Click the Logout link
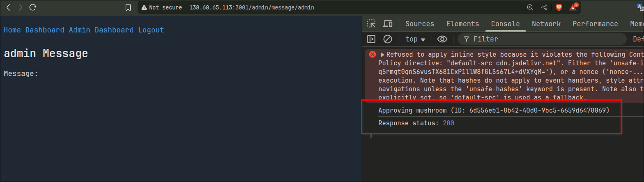Screen dimensions: 644x182 pyautogui.click(x=151, y=30)
